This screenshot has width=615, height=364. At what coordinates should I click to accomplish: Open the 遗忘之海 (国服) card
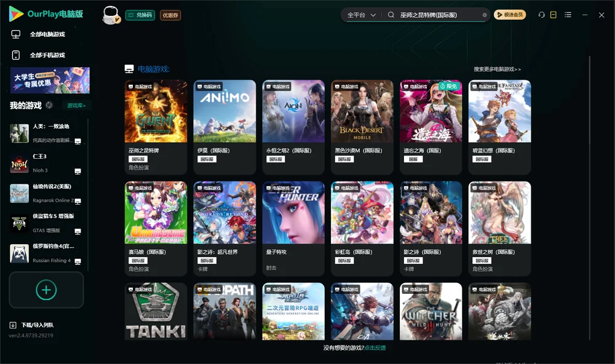coord(430,127)
